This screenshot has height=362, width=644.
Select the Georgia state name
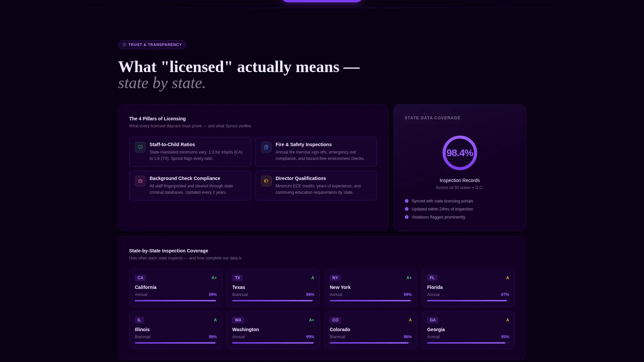coord(436,329)
